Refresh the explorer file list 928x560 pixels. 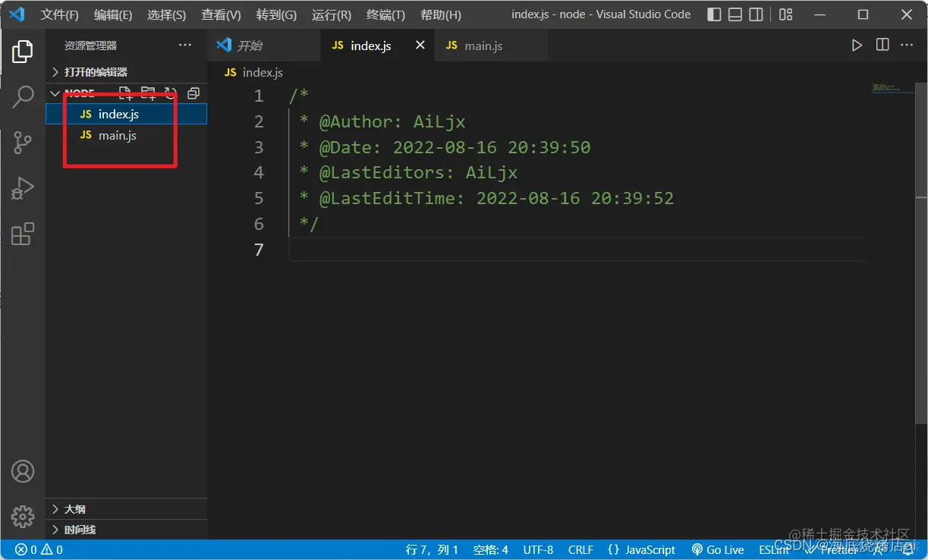coord(171,93)
